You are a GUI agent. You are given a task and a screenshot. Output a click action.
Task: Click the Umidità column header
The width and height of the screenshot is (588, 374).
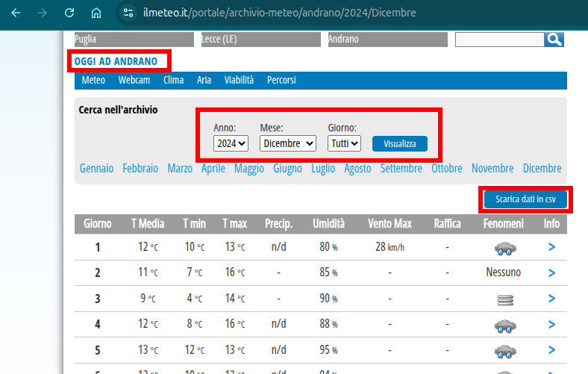(328, 224)
